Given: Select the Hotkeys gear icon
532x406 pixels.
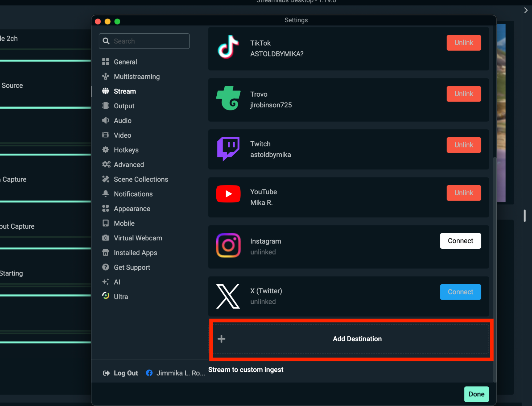Looking at the screenshot, I should 106,150.
